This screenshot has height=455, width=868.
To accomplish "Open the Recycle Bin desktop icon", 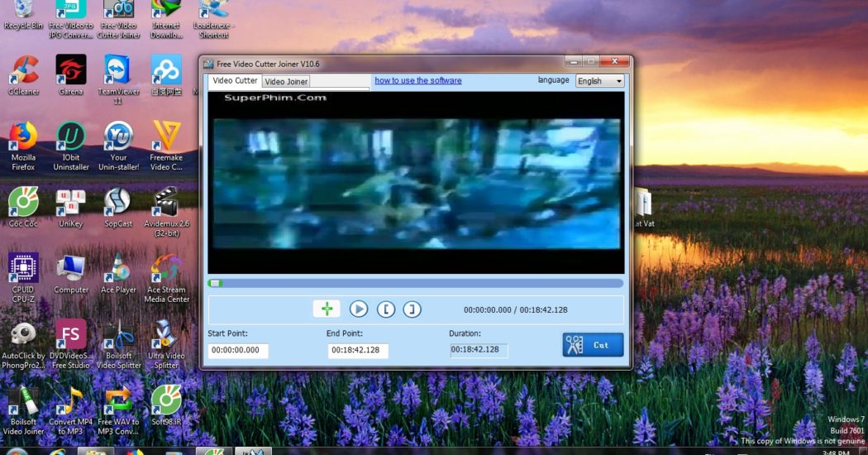I will point(23,16).
